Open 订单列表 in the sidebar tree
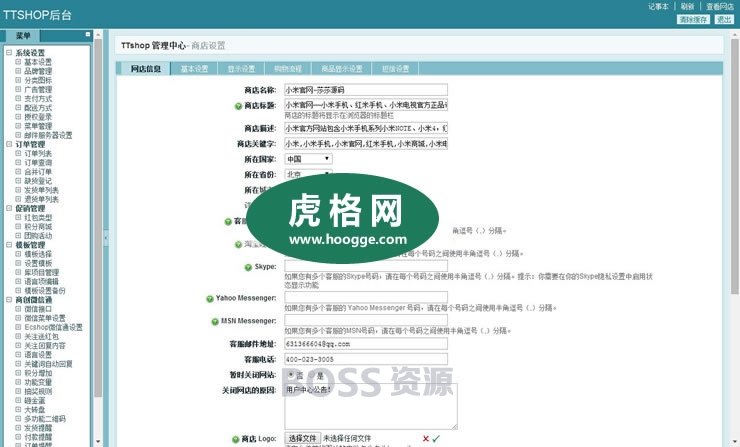This screenshot has height=447, width=740. (x=38, y=153)
